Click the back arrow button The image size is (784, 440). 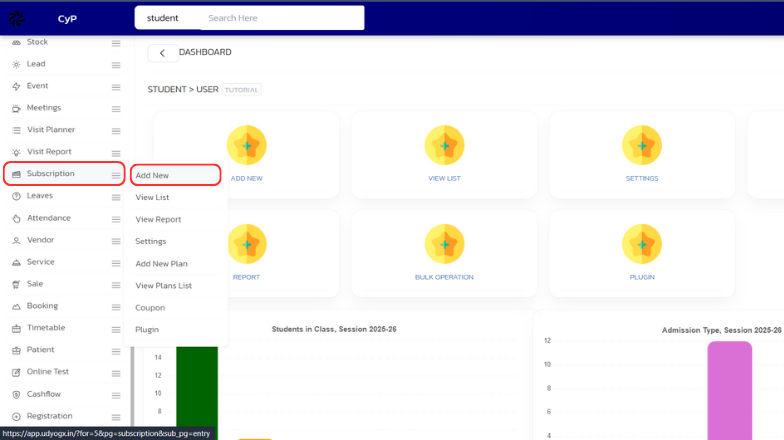[x=162, y=53]
